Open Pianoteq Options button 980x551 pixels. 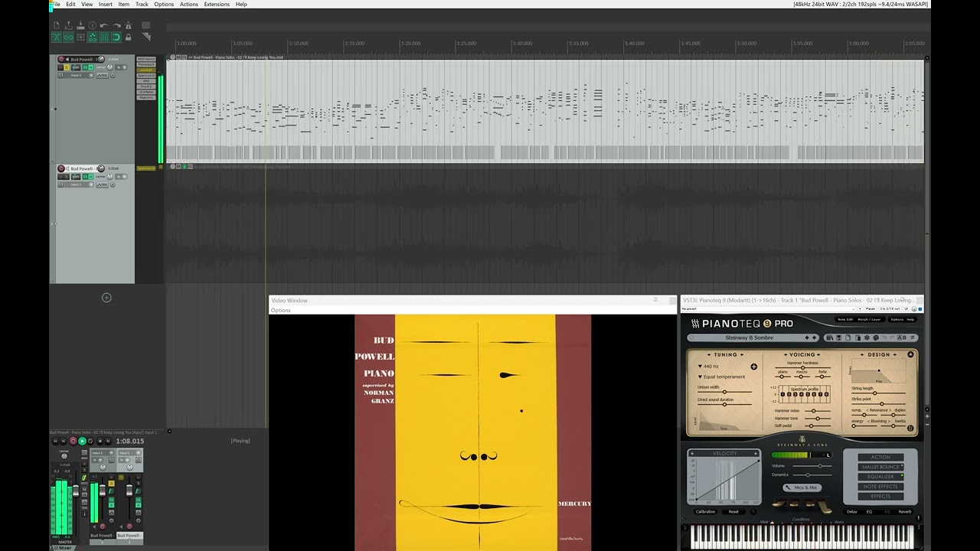(897, 319)
